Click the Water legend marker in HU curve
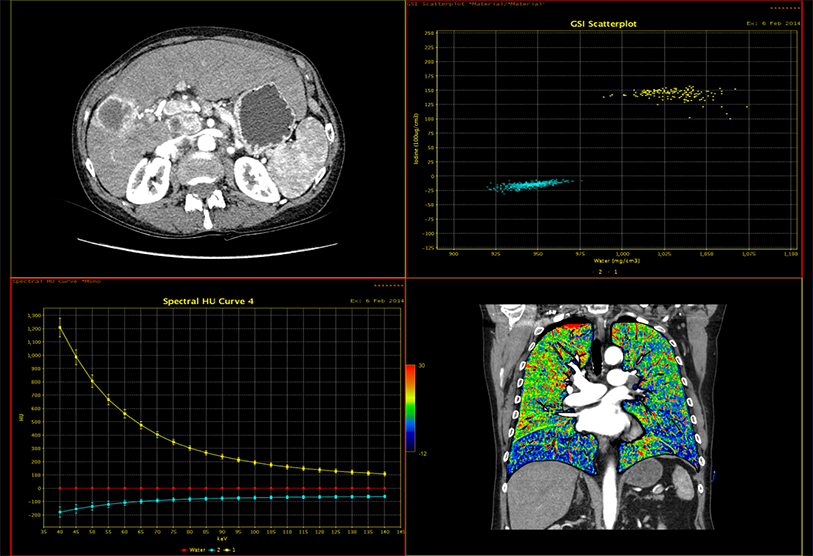Screen dimensions: 813x556 [184, 550]
